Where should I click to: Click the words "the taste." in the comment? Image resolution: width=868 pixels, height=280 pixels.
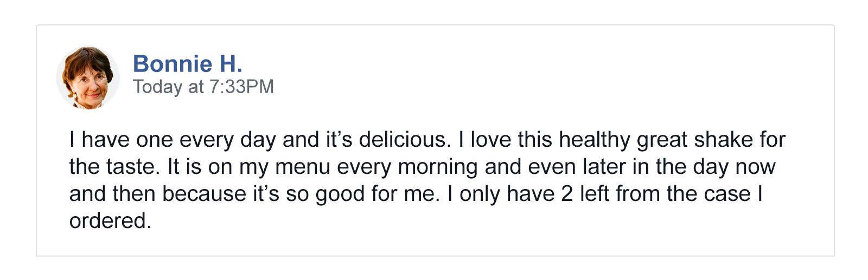pyautogui.click(x=114, y=167)
